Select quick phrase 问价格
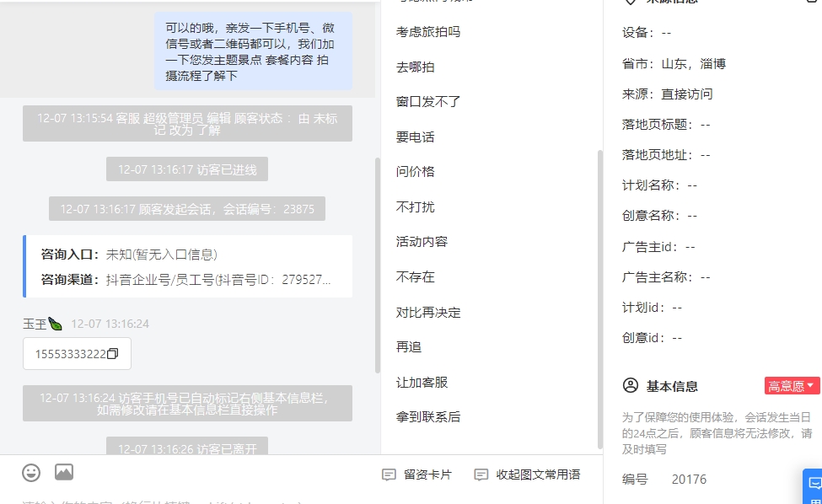The image size is (822, 504). point(415,172)
